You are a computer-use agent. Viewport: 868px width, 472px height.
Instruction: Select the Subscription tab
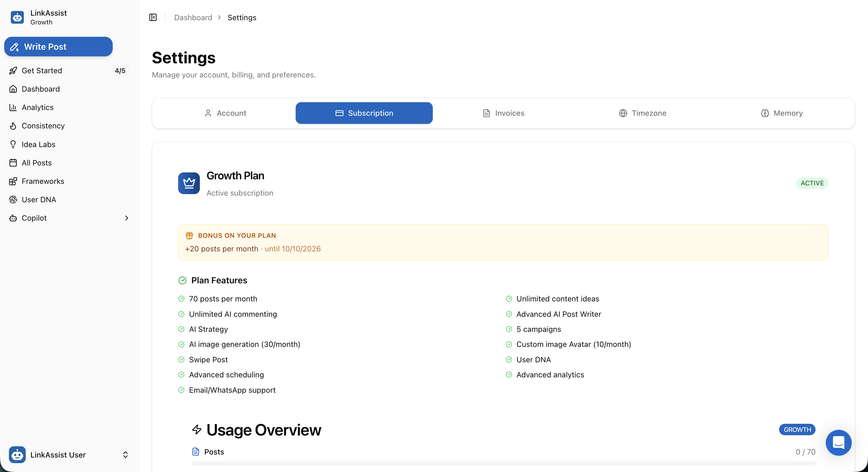point(364,113)
